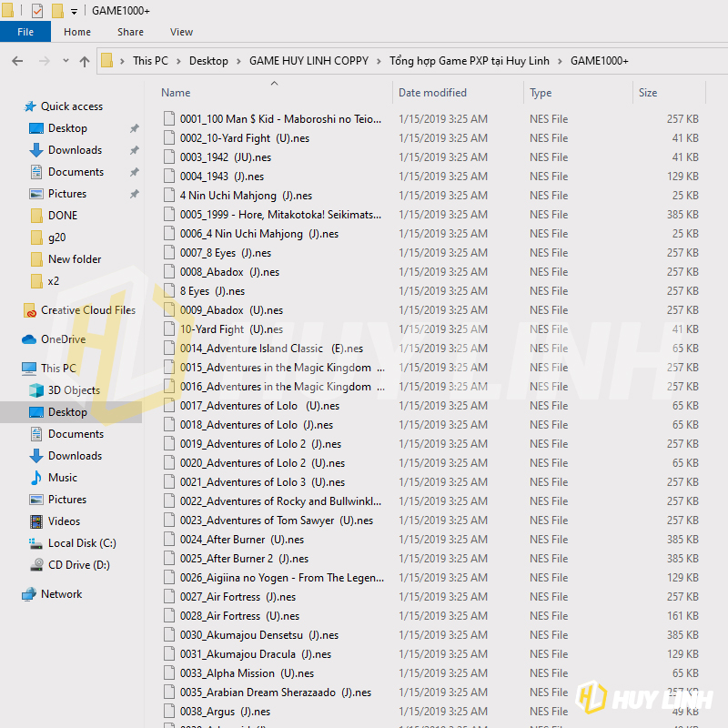The image size is (728, 728).
Task: Select file 0021_Adventures of Lolo 3 (U).nes
Action: (x=262, y=481)
